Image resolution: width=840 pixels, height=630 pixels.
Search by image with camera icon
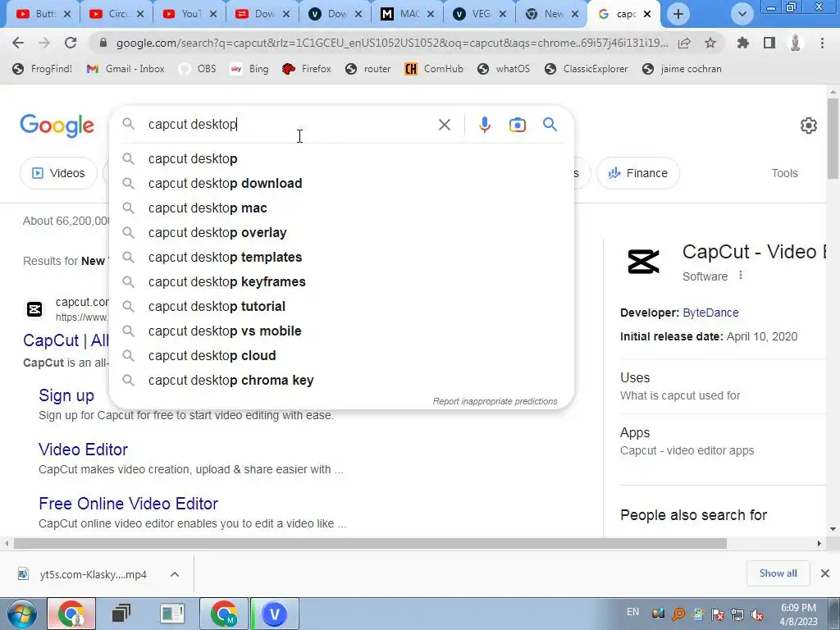(517, 125)
